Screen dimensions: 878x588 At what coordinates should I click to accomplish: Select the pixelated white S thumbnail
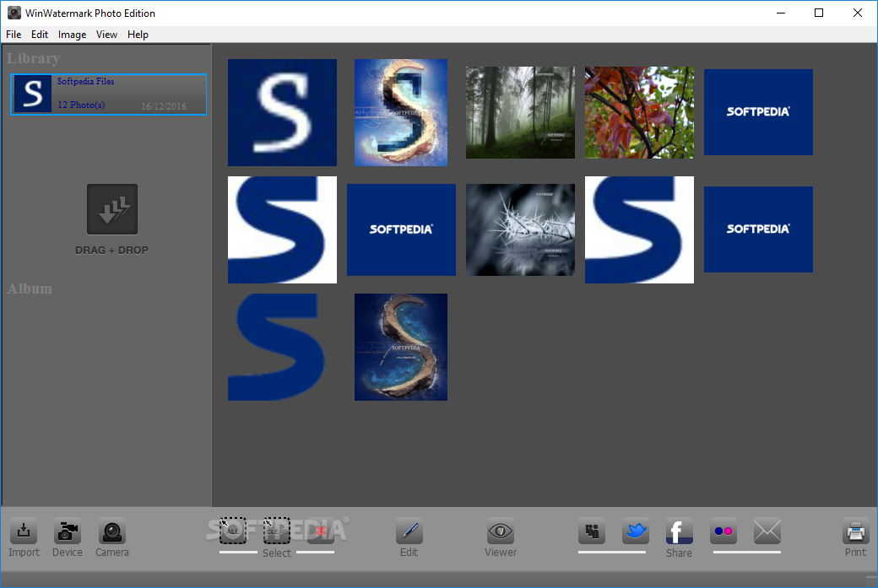click(282, 112)
